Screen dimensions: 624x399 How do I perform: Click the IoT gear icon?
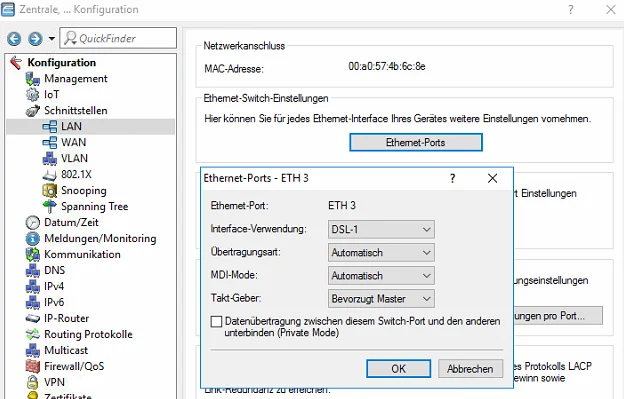pos(33,95)
